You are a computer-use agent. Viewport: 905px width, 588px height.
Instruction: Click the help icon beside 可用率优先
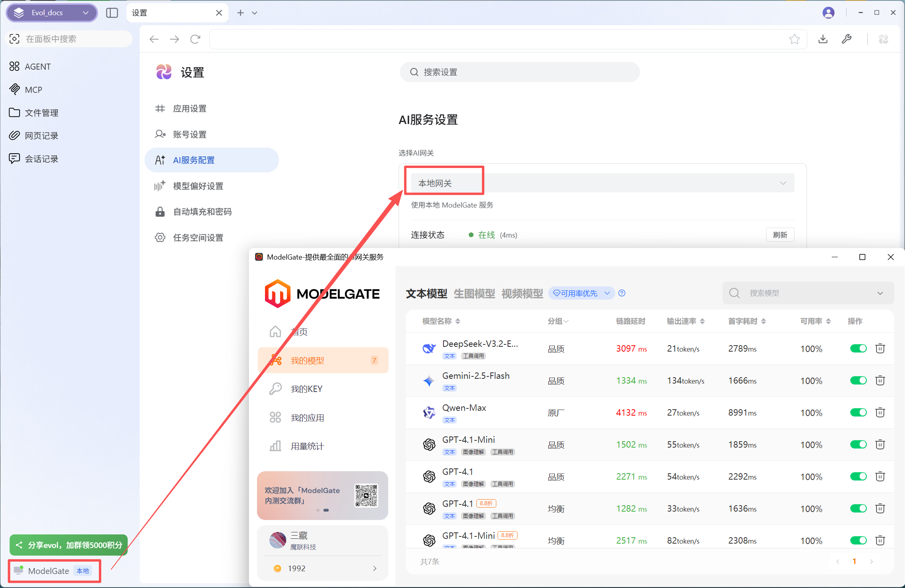[622, 293]
